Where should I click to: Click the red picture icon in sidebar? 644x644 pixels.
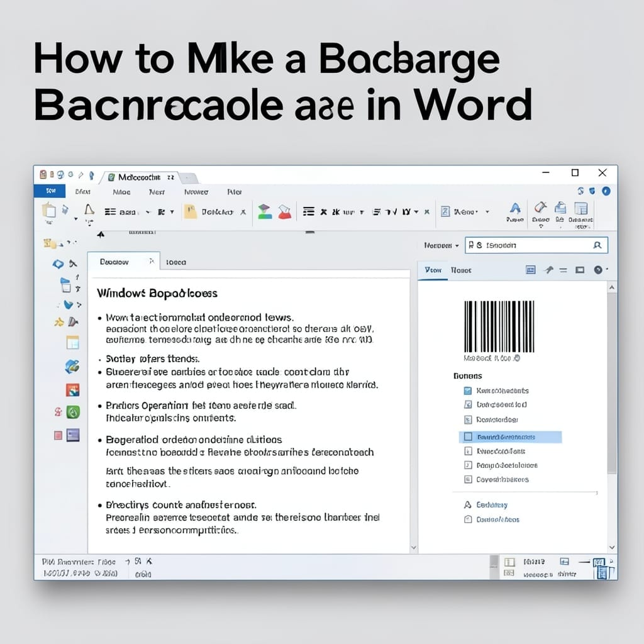coord(73,390)
